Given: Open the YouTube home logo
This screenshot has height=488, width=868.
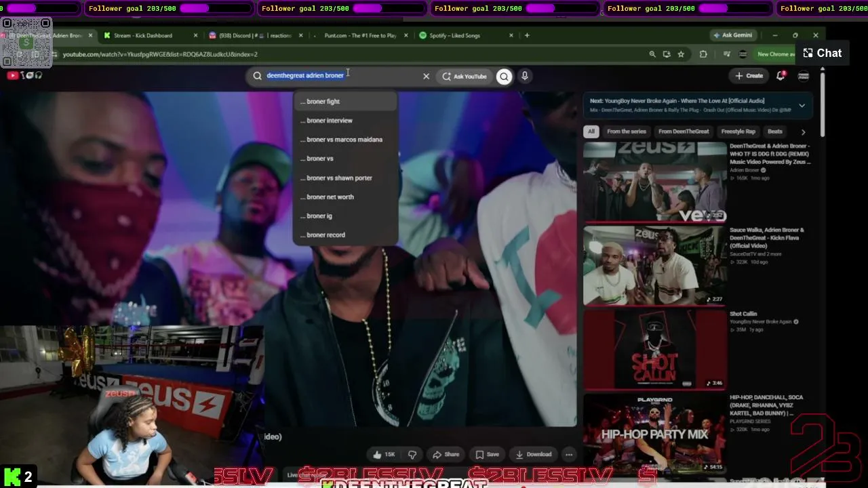Looking at the screenshot, I should (x=24, y=75).
